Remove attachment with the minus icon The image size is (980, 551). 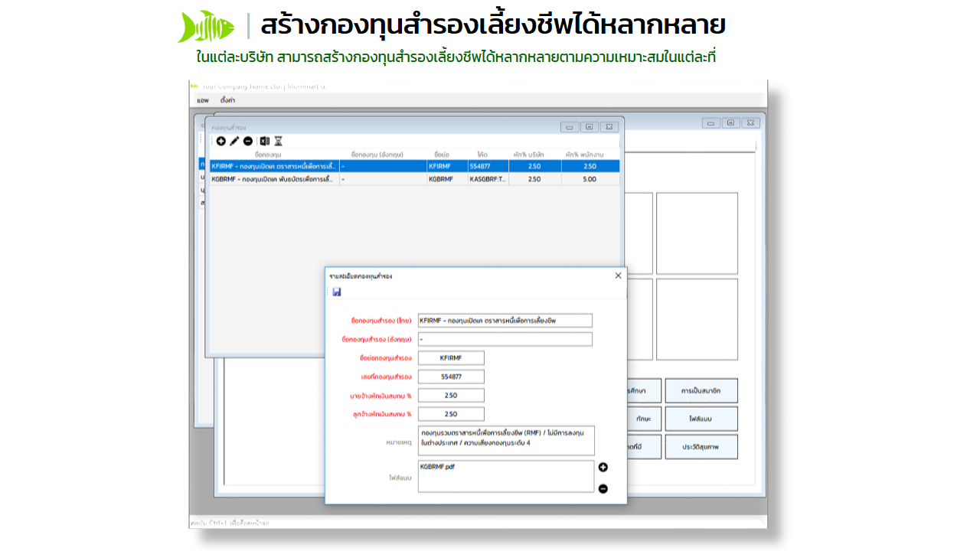pos(603,488)
